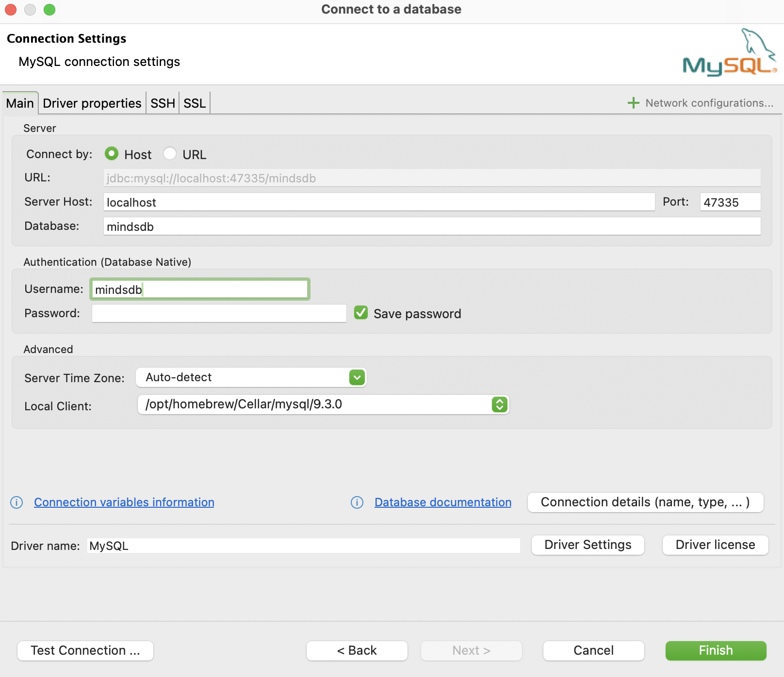The height and width of the screenshot is (677, 784).
Task: Click the Test Connection button
Action: [85, 651]
